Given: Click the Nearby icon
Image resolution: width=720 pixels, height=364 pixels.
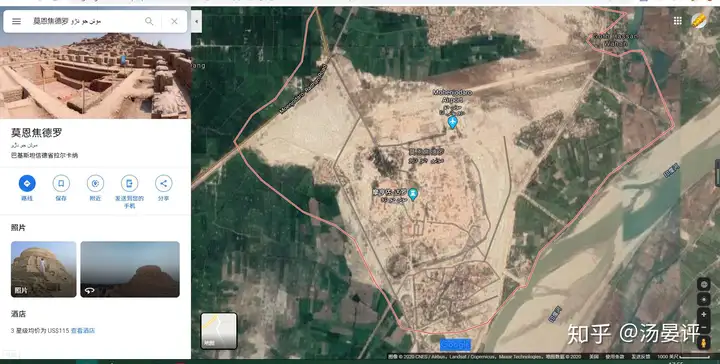Looking at the screenshot, I should pos(95,184).
